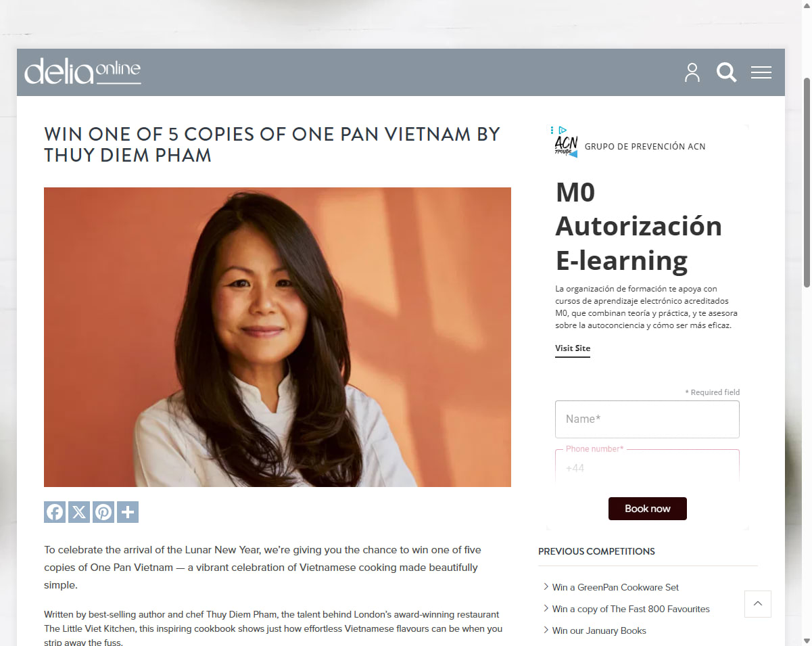The width and height of the screenshot is (812, 646).
Task: Share the article on X
Action: (x=79, y=512)
